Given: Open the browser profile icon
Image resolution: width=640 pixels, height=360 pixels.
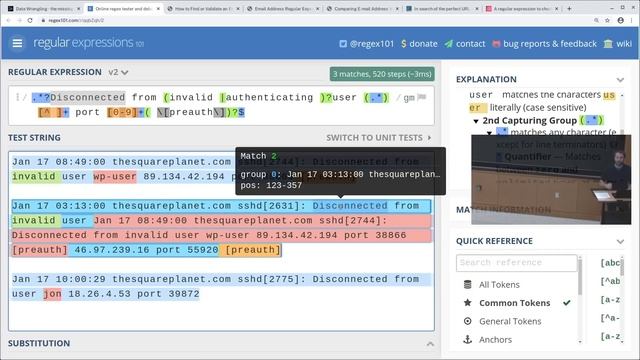Looking at the screenshot, I should point(620,20).
